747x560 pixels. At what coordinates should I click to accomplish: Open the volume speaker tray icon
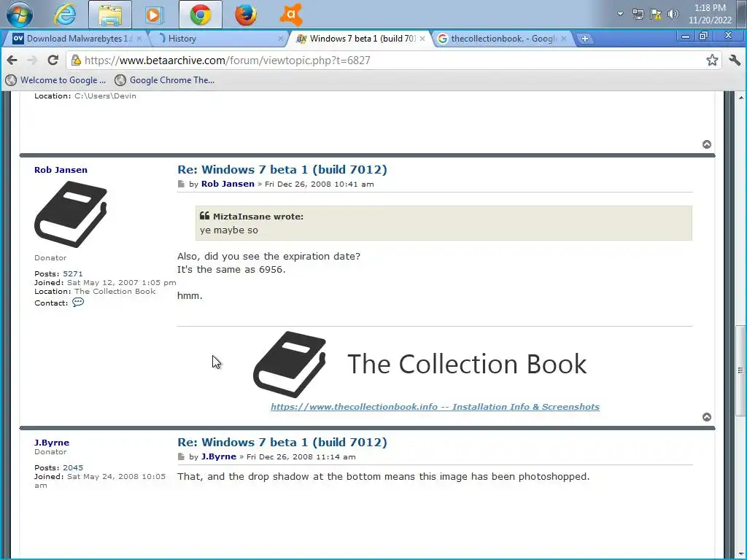pos(673,15)
